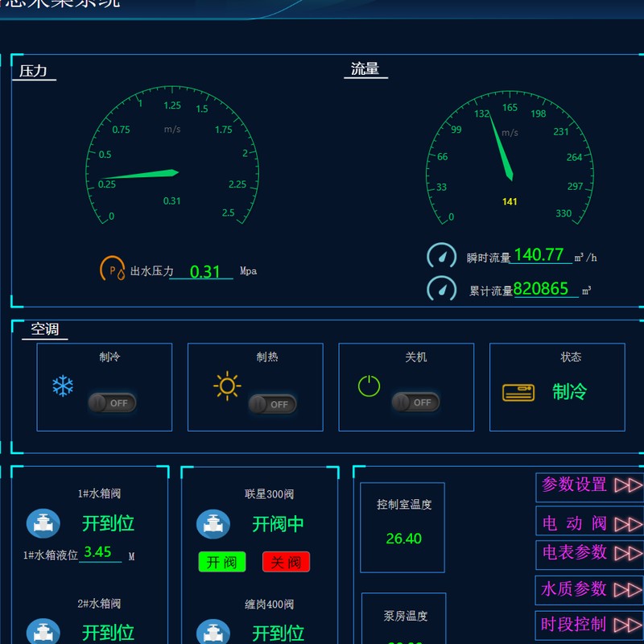Click the 累计流量 value 820865
The image size is (644, 644).
[540, 289]
